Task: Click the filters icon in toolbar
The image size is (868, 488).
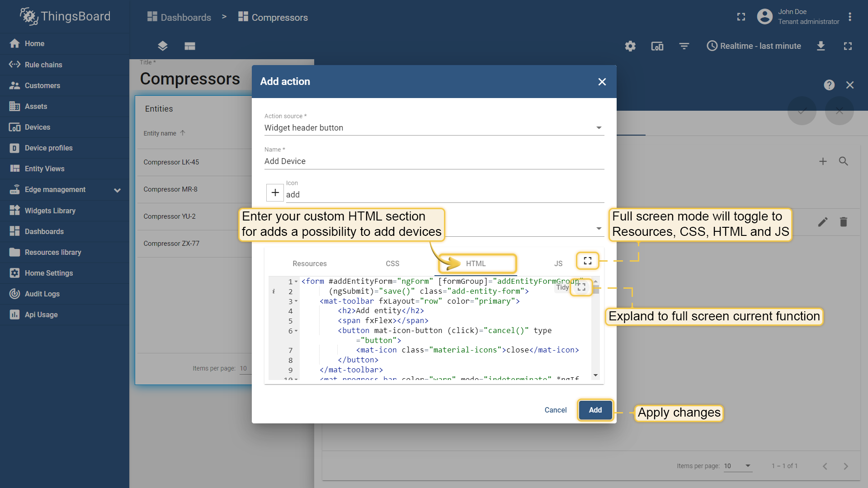Action: tap(684, 46)
